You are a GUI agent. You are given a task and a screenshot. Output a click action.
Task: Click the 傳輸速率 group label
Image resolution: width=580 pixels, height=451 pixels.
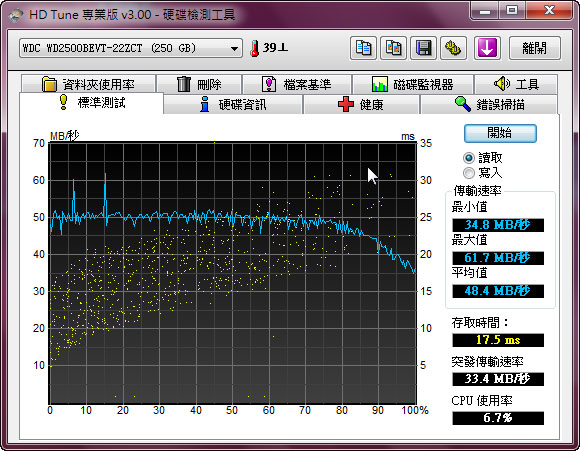point(478,191)
